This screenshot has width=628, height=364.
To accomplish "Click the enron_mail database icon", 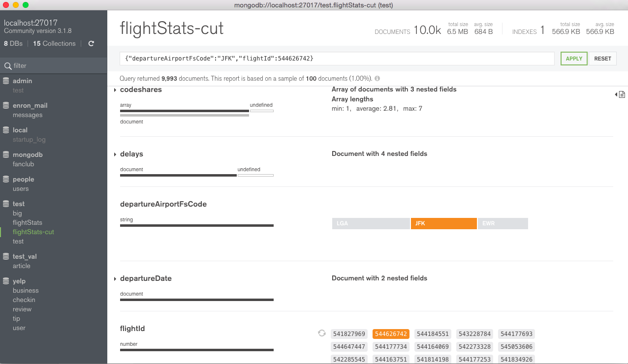I will 6,105.
